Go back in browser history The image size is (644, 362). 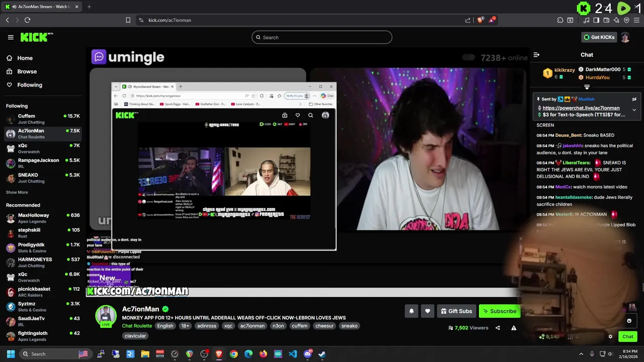7,20
